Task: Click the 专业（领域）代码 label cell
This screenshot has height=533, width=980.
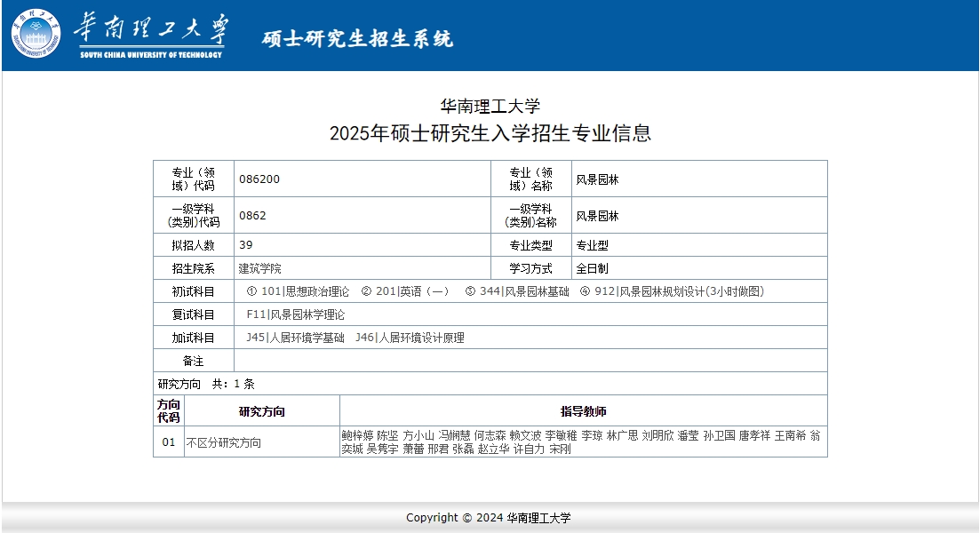Action: tap(194, 179)
